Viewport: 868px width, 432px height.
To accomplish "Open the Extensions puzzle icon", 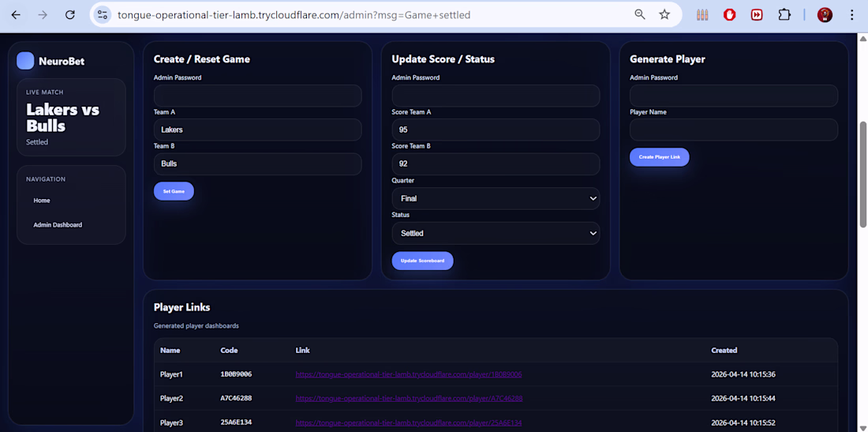I will 784,15.
